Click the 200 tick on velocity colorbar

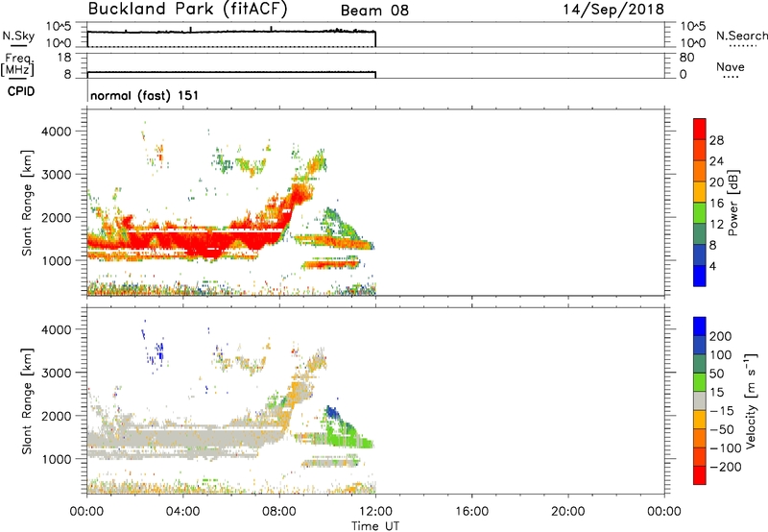tap(721, 336)
